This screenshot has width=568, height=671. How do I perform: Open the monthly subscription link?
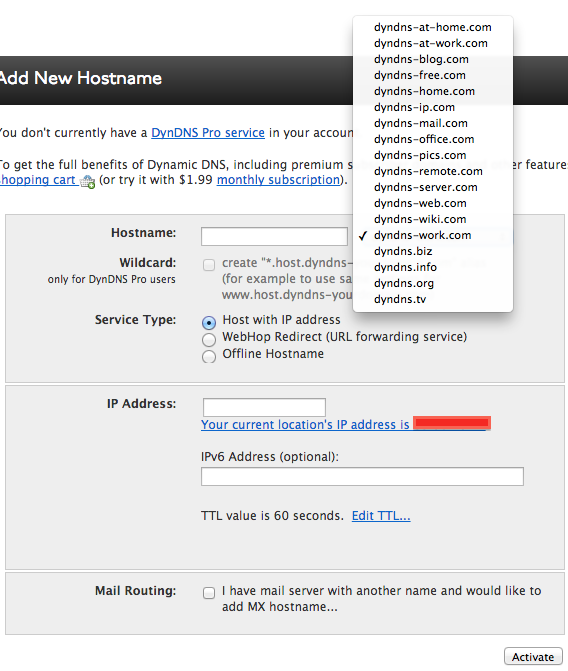tap(278, 180)
